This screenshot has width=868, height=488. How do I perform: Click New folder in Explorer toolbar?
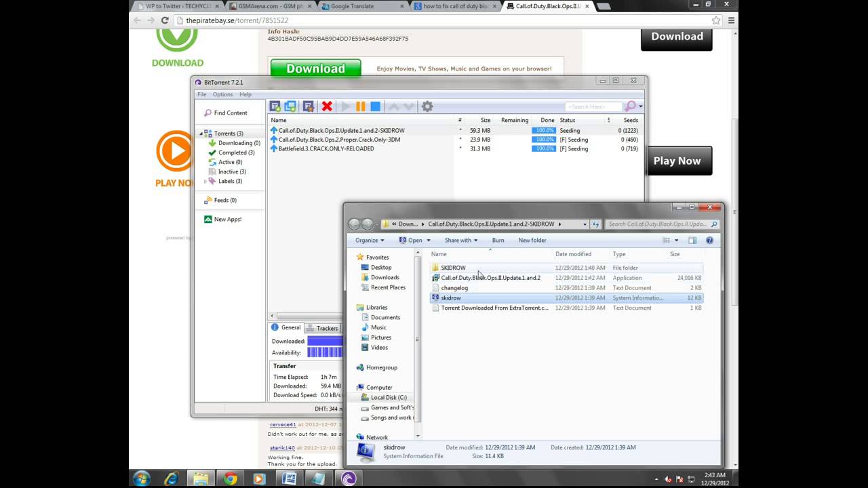tap(532, 240)
